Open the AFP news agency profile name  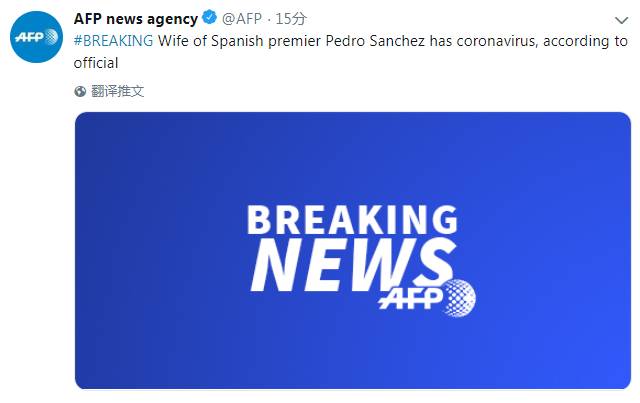click(136, 19)
